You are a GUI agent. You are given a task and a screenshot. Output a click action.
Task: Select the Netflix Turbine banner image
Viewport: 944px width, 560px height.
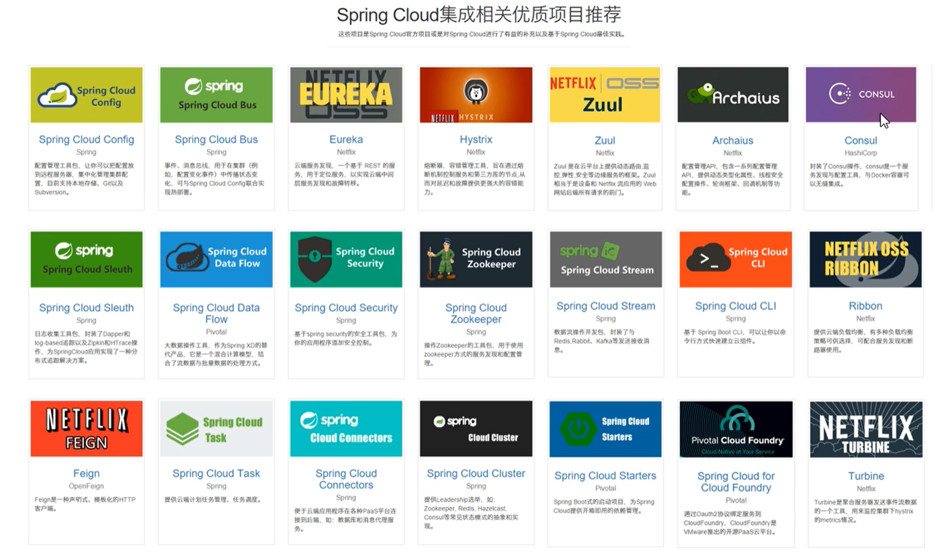coord(866,429)
